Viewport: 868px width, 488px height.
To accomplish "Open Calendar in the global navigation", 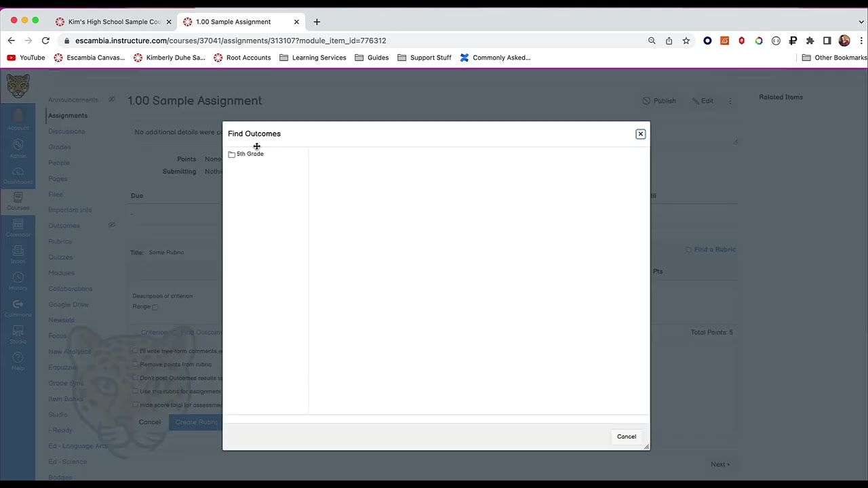I will pyautogui.click(x=18, y=228).
